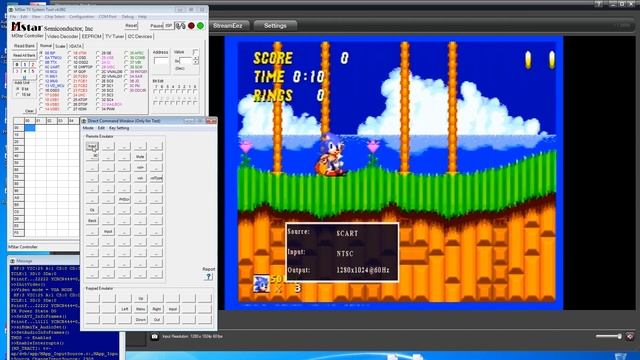Click the Back button in Remote Emulator

92,220
